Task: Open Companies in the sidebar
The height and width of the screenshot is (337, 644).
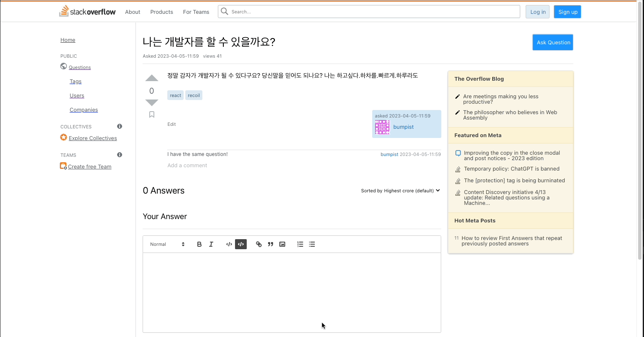Action: (84, 110)
